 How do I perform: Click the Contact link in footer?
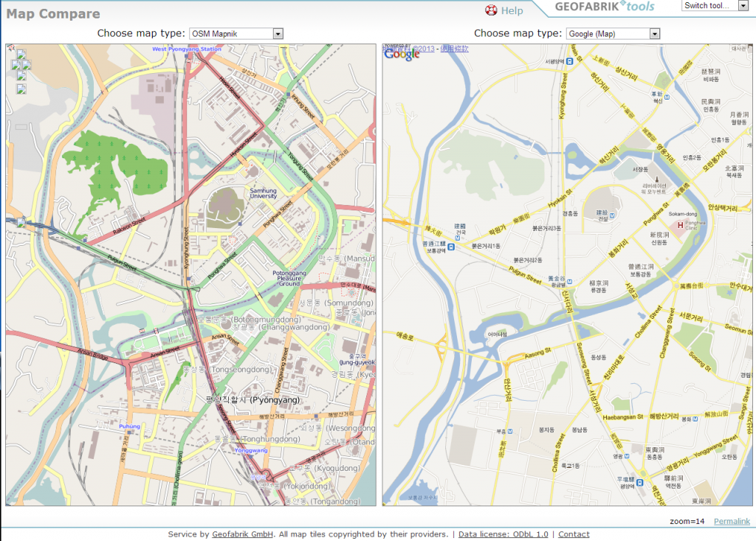tap(574, 534)
